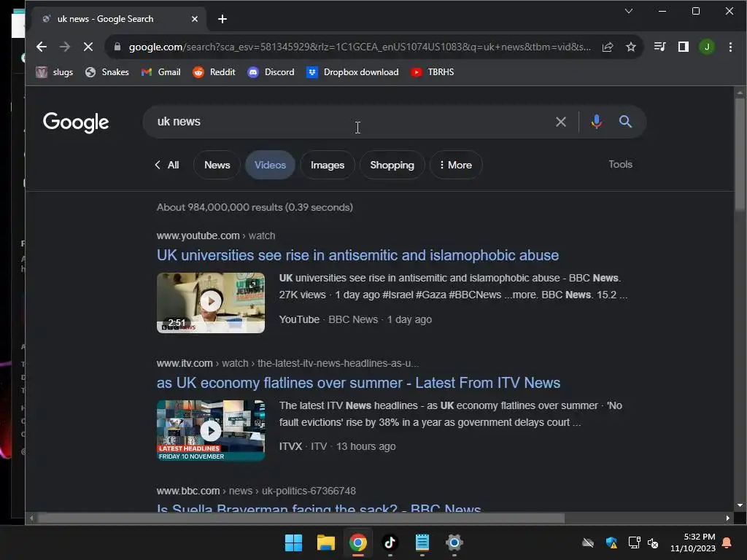Click the forward navigation arrow
The height and width of the screenshot is (560, 747).
click(x=65, y=47)
